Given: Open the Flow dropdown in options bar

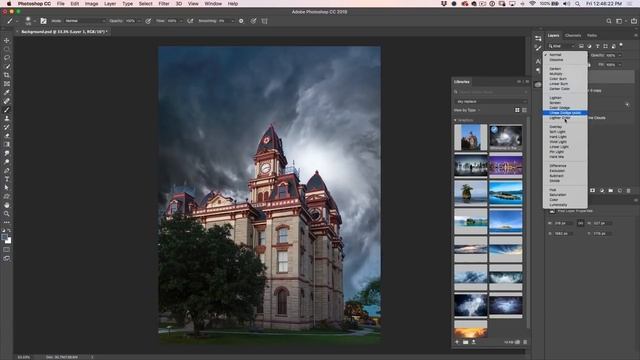Looking at the screenshot, I should click(x=181, y=21).
